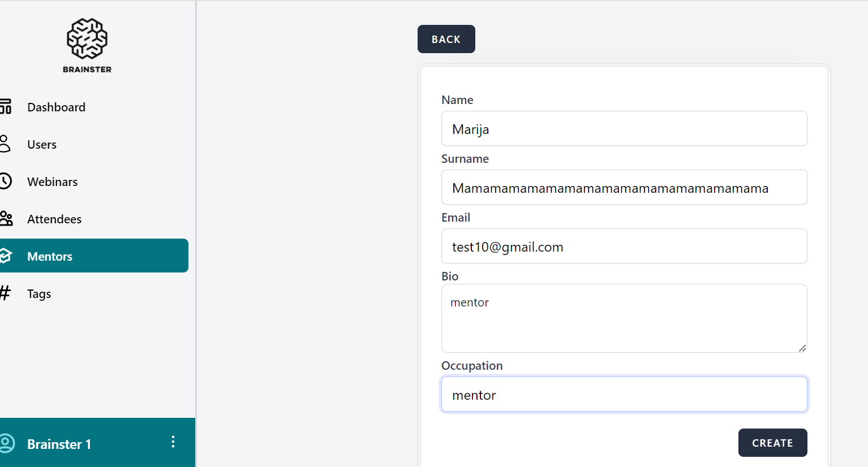Image resolution: width=868 pixels, height=467 pixels.
Task: Click the Tags hash icon
Action: pyautogui.click(x=5, y=293)
